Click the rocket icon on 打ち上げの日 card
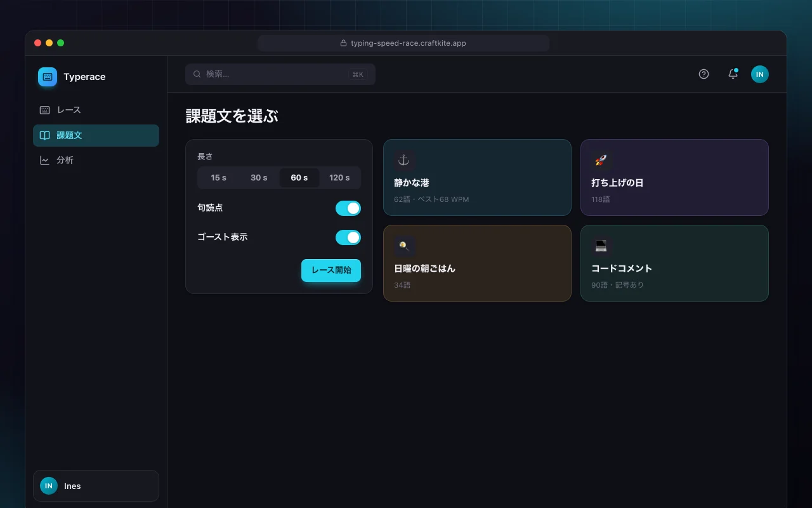The width and height of the screenshot is (812, 508). pos(601,160)
